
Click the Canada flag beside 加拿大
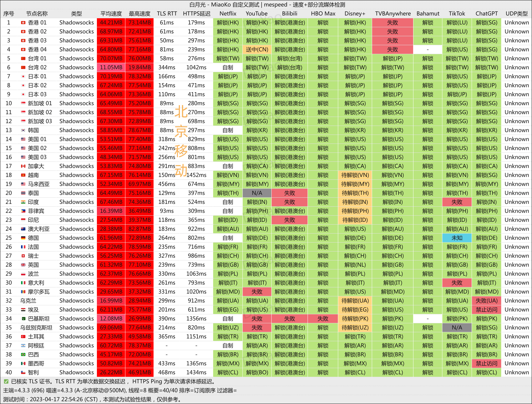point(23,166)
